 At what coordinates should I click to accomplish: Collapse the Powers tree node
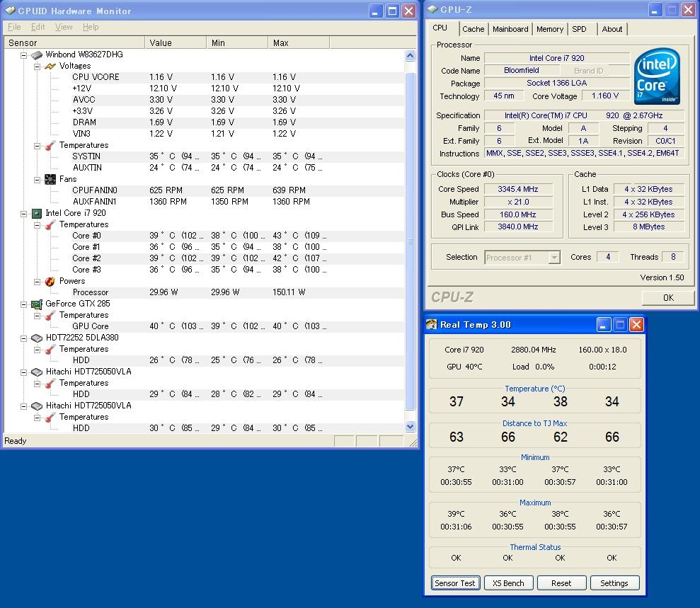point(38,282)
